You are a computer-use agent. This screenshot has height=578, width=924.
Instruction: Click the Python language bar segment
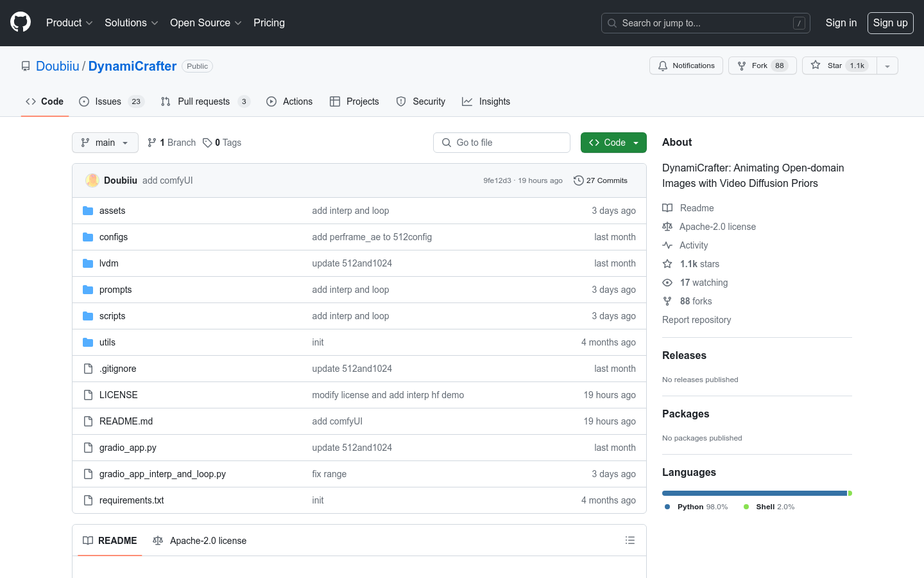coord(755,493)
